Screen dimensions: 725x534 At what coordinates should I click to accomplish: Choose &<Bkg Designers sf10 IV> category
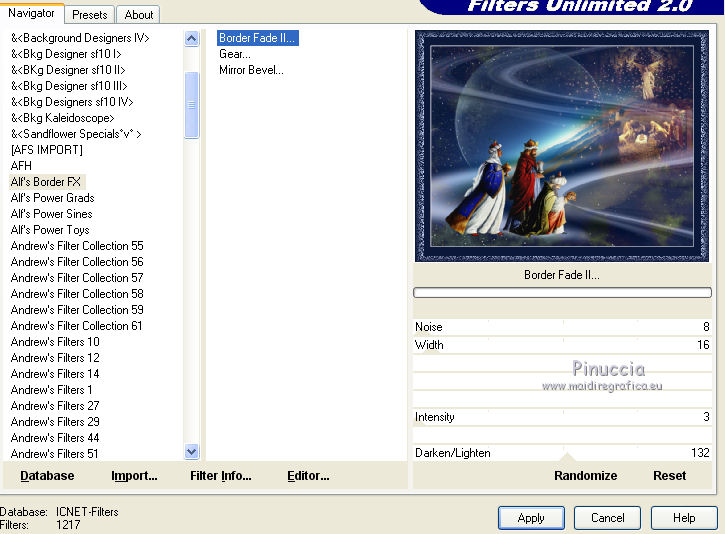coord(72,102)
